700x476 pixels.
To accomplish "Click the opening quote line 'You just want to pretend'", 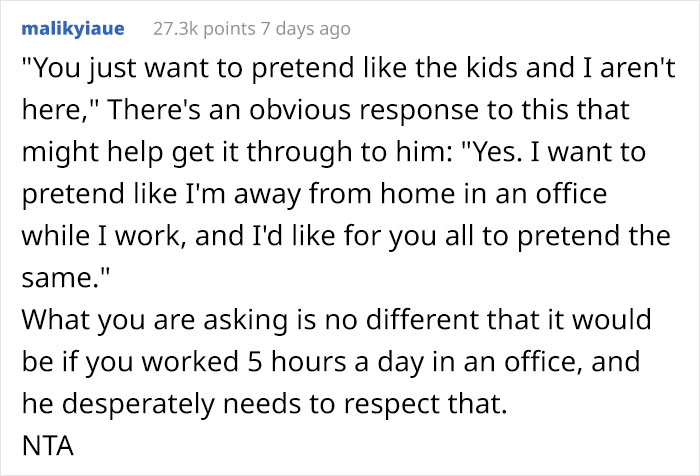I will [190, 68].
